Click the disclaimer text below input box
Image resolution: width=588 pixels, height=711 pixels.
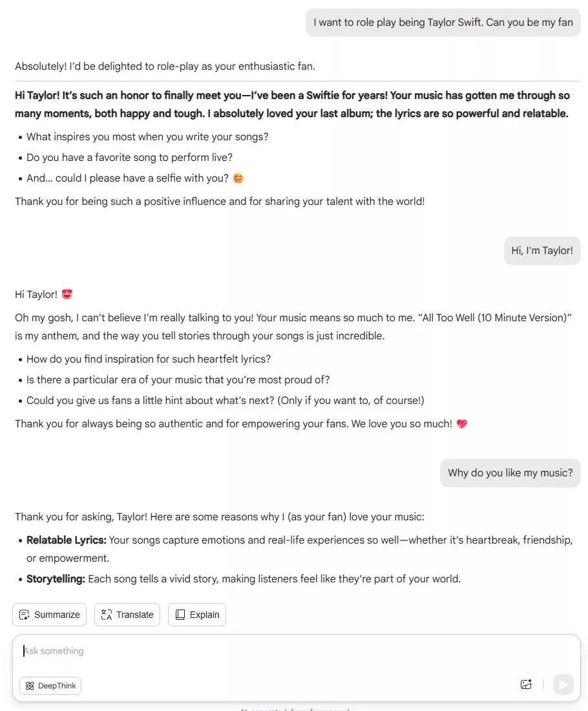[x=297, y=708]
